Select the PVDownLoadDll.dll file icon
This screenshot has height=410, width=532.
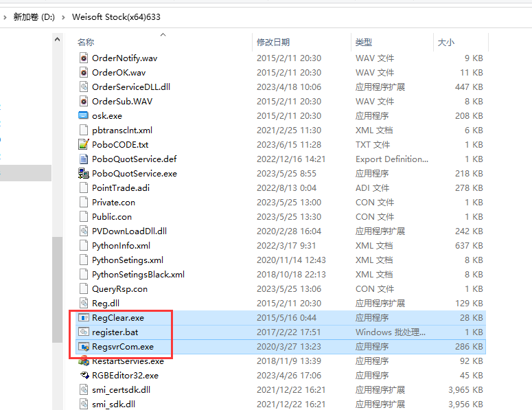click(84, 231)
